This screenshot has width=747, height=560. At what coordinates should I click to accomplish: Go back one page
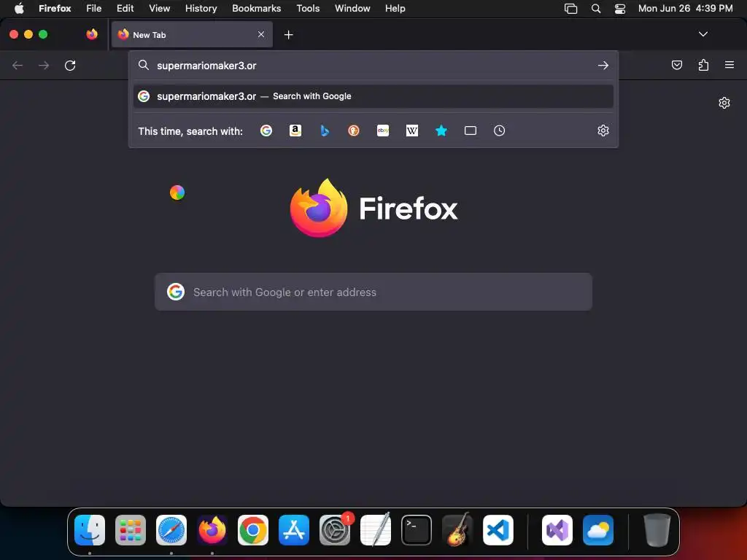18,65
